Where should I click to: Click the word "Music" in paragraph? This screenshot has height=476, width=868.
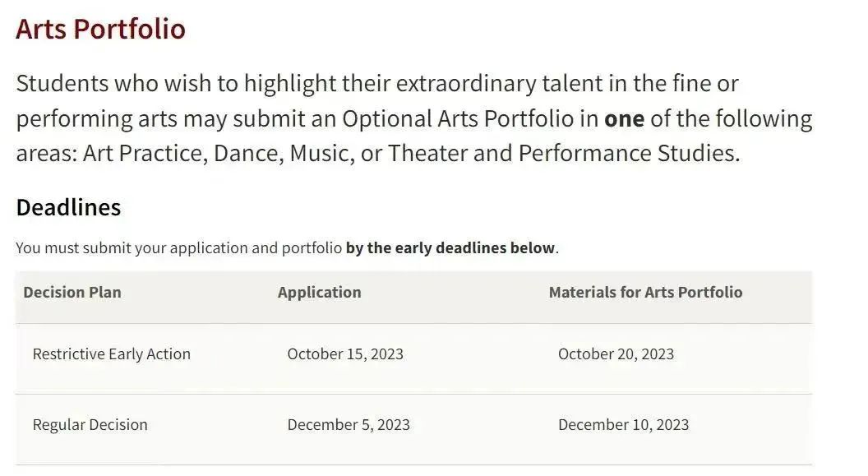click(321, 153)
